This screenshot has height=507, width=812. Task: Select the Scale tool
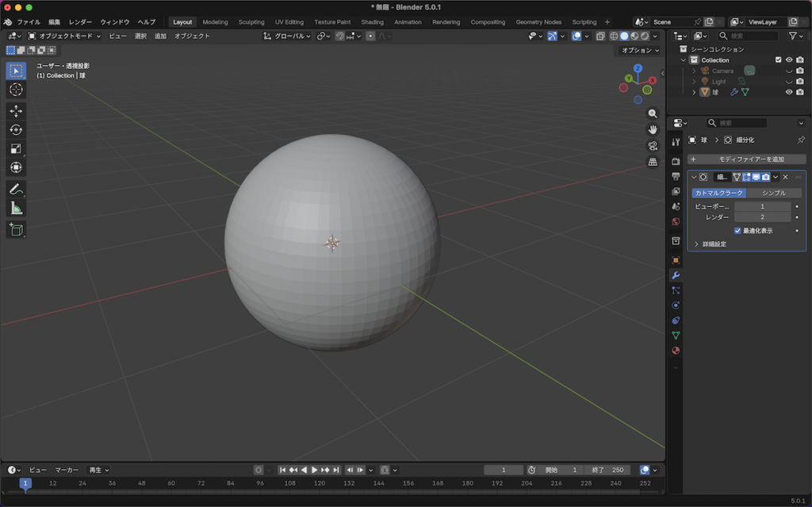tap(16, 149)
